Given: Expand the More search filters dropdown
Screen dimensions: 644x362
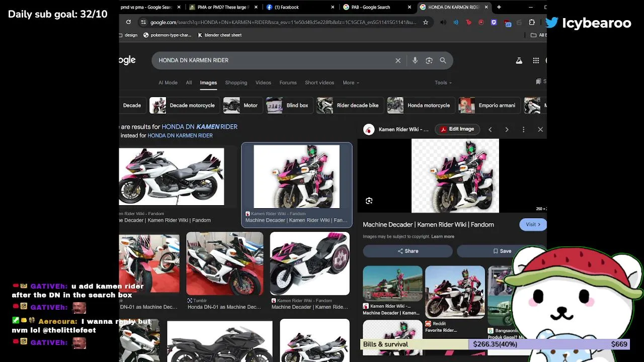Looking at the screenshot, I should [x=351, y=82].
